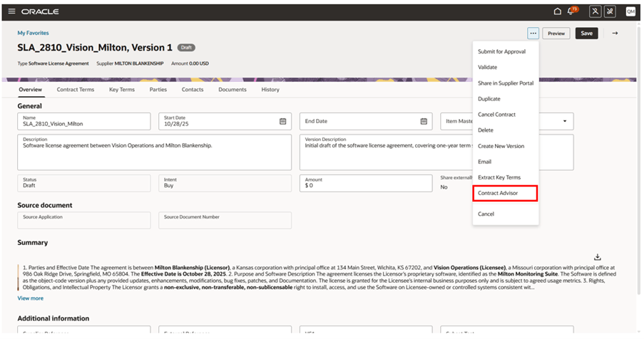The image size is (644, 339).
Task: Click the Start Date field
Action: [x=225, y=121]
